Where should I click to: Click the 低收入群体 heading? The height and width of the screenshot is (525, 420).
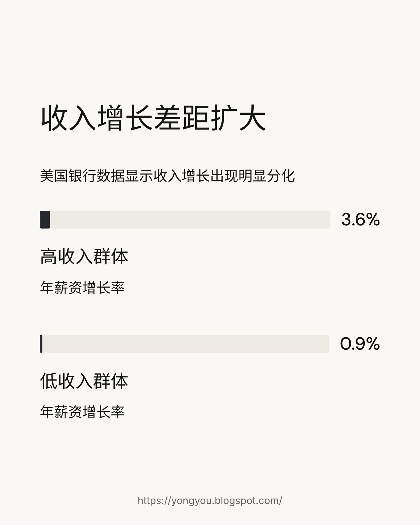84,381
